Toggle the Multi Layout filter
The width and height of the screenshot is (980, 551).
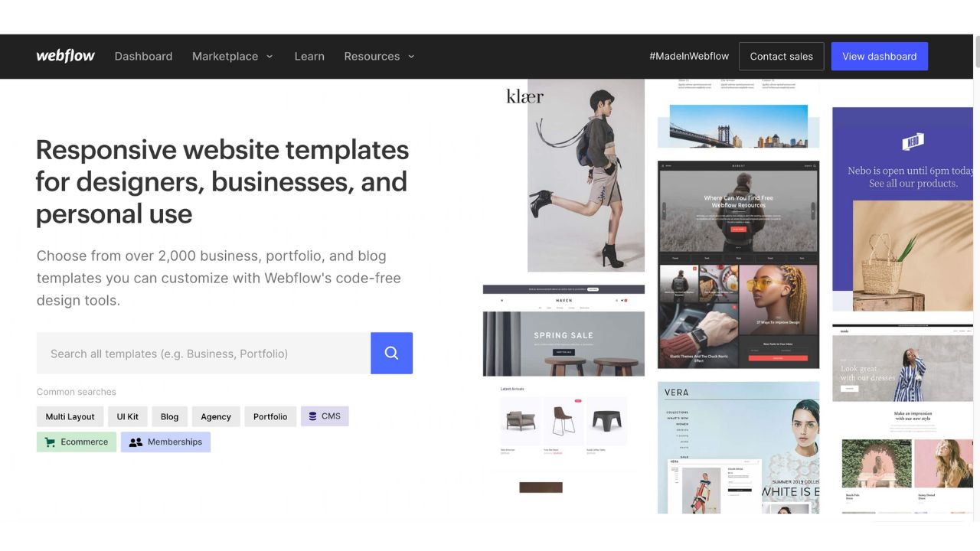pos(70,416)
